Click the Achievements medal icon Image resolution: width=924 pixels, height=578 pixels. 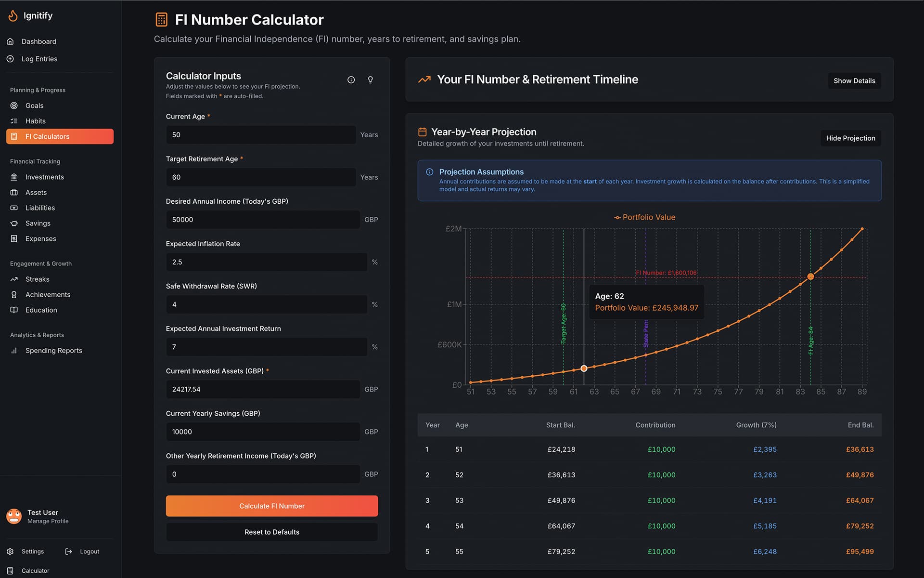[14, 294]
